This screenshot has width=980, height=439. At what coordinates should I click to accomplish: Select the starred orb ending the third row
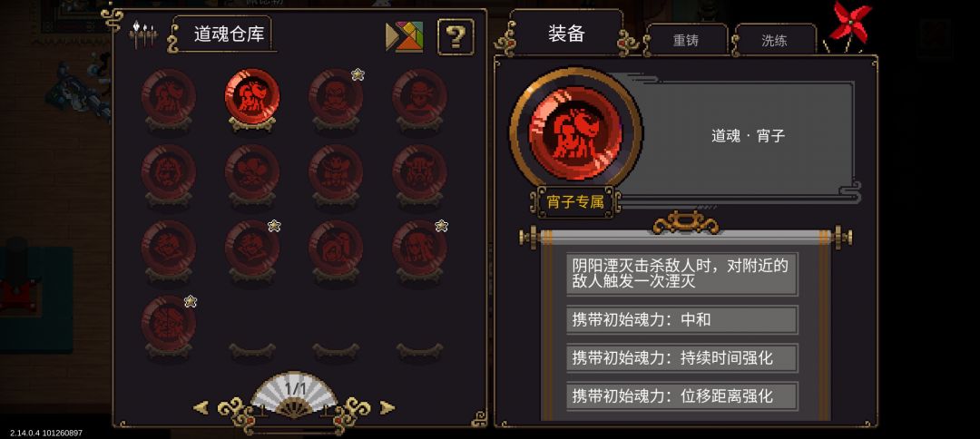419,248
